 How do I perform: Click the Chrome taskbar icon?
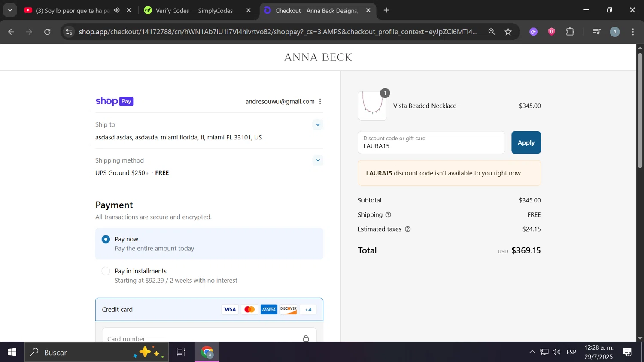pos(208,352)
